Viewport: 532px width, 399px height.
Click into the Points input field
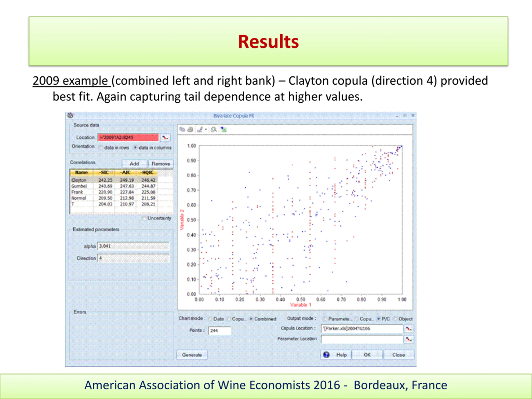219,330
